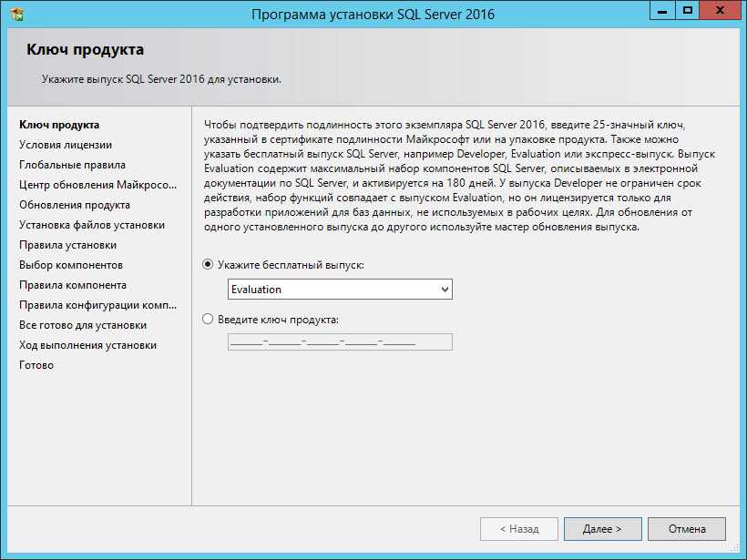Click into the product key input field
The height and width of the screenshot is (560, 747).
pyautogui.click(x=339, y=342)
